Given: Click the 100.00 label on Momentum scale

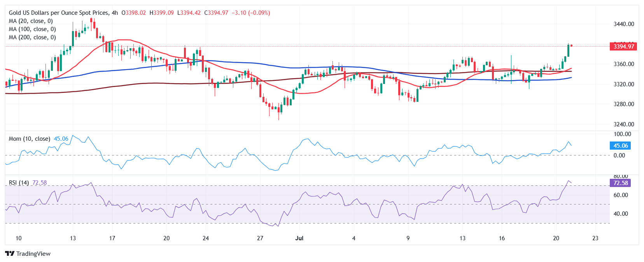Looking at the screenshot, I should point(622,134).
